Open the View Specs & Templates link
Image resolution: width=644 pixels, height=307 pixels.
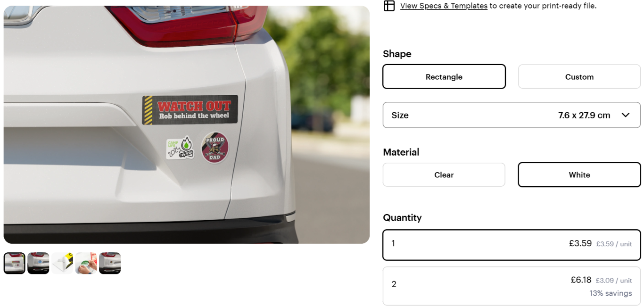click(x=444, y=6)
